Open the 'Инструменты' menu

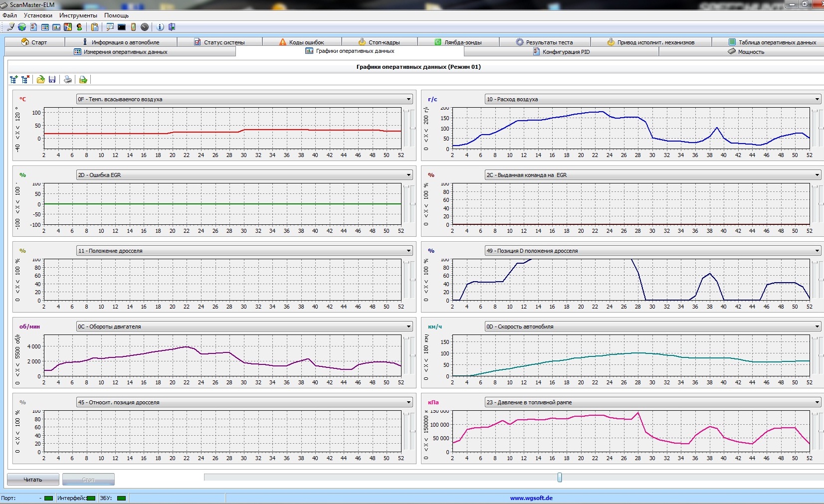78,15
